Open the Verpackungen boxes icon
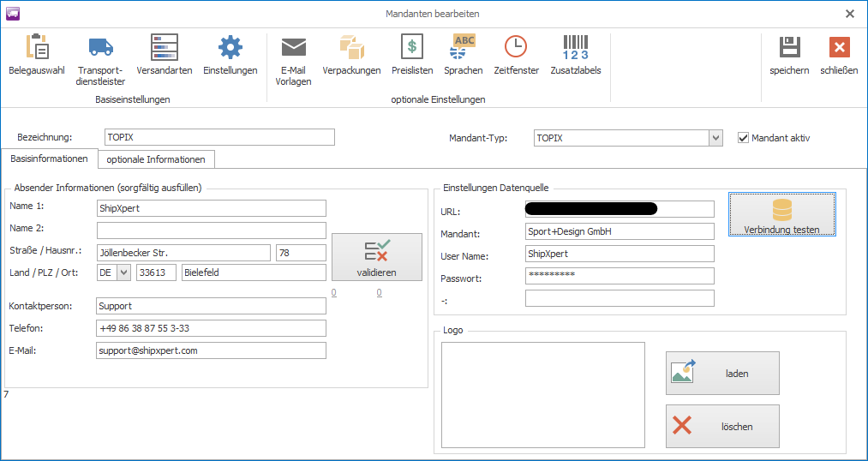The height and width of the screenshot is (461, 868). click(351, 47)
